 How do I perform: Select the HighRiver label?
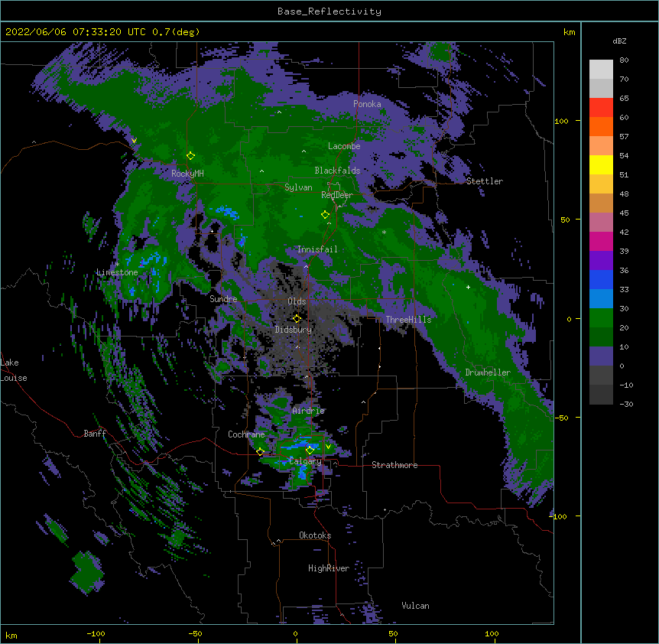coord(329,568)
